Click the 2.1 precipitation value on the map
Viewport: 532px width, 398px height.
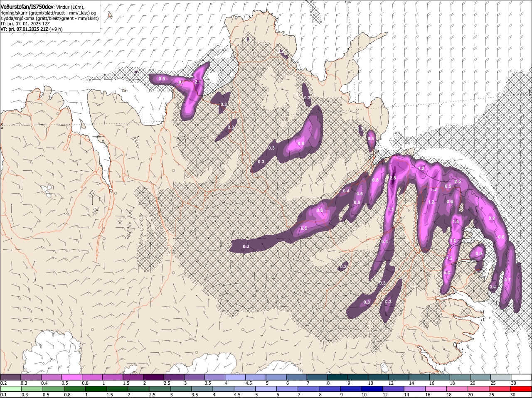198,82
